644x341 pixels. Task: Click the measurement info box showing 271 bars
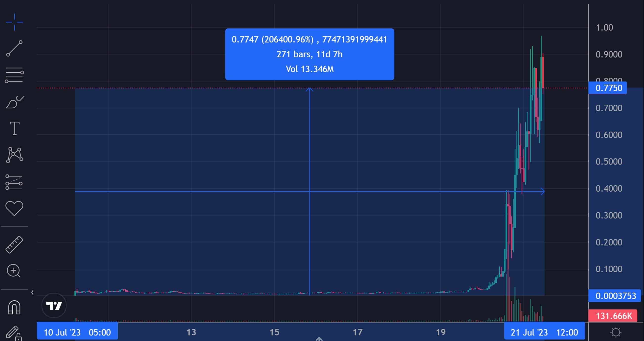310,54
